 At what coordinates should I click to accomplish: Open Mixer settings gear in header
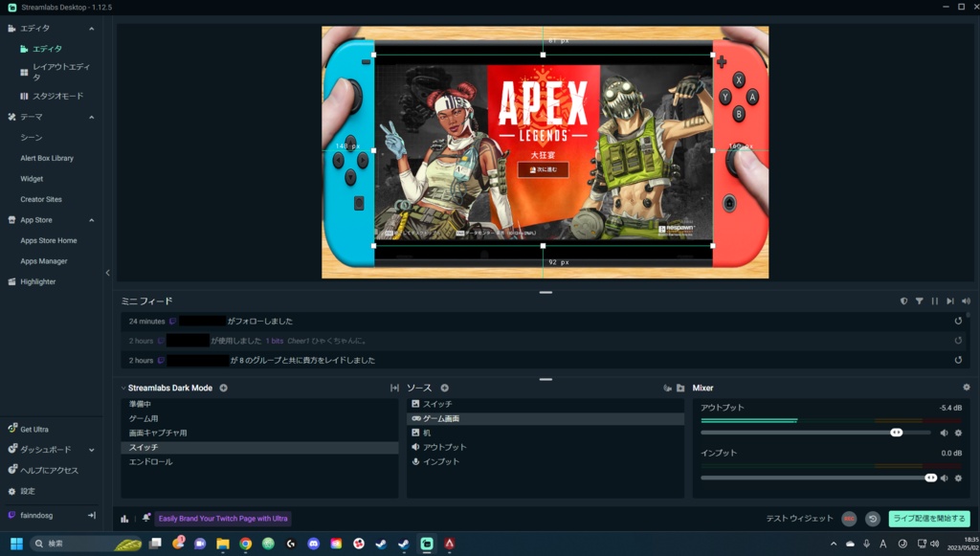pos(967,388)
